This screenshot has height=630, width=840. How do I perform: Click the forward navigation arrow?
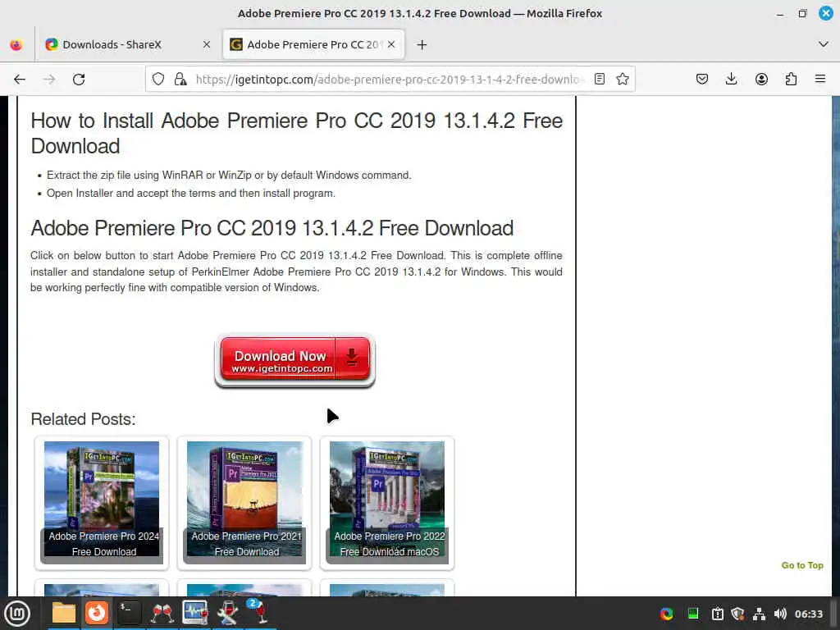[x=49, y=80]
